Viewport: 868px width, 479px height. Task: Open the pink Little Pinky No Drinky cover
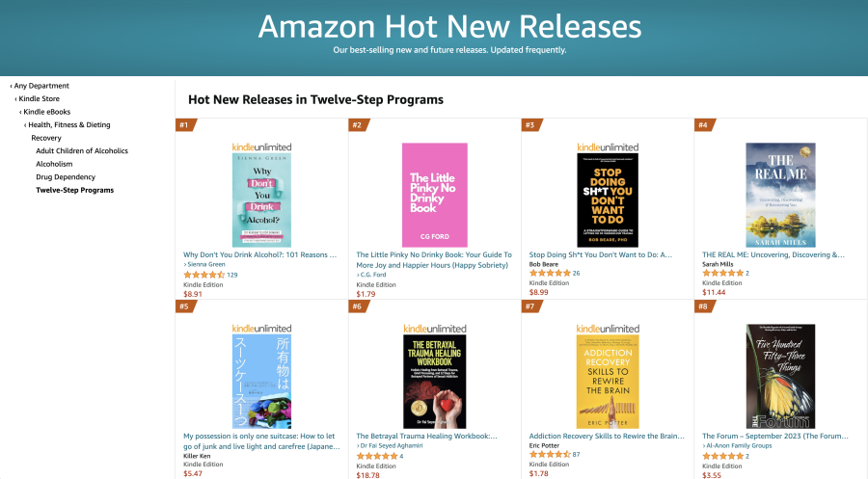[x=435, y=195]
